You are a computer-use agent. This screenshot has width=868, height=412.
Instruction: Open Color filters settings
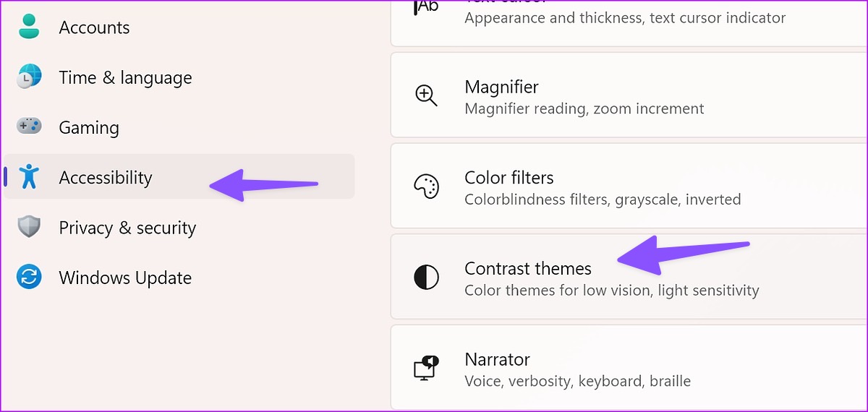point(629,186)
